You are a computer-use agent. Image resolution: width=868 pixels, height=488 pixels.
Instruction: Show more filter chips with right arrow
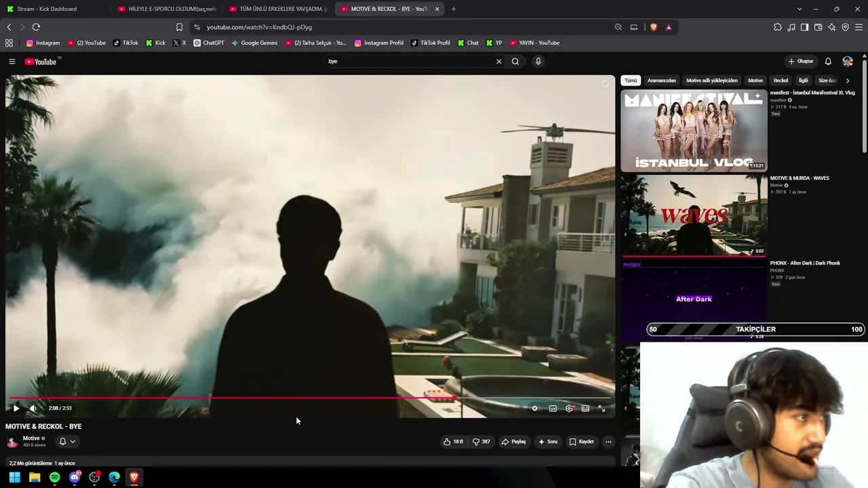coord(847,81)
